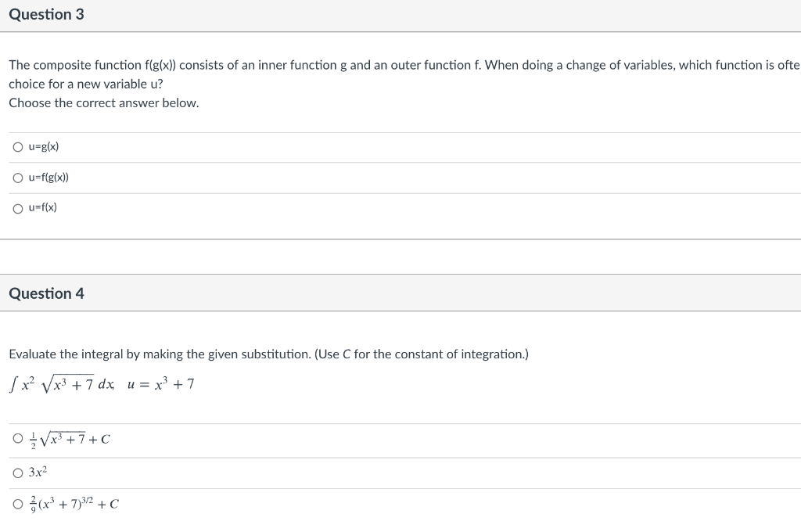Click the integral expression ∫x²√(x³+7) dx
801x532 pixels.
coord(63,384)
